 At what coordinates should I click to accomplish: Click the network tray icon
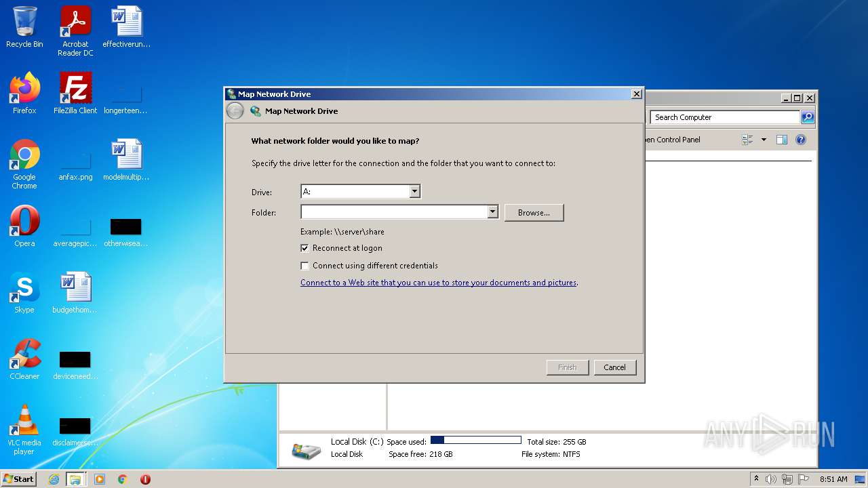point(787,479)
